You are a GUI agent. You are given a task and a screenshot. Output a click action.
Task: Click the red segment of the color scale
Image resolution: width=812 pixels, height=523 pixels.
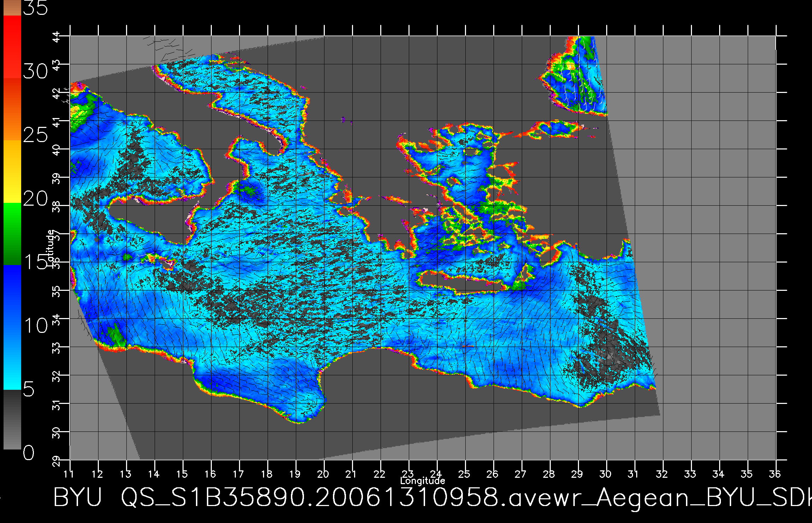pos(12,47)
